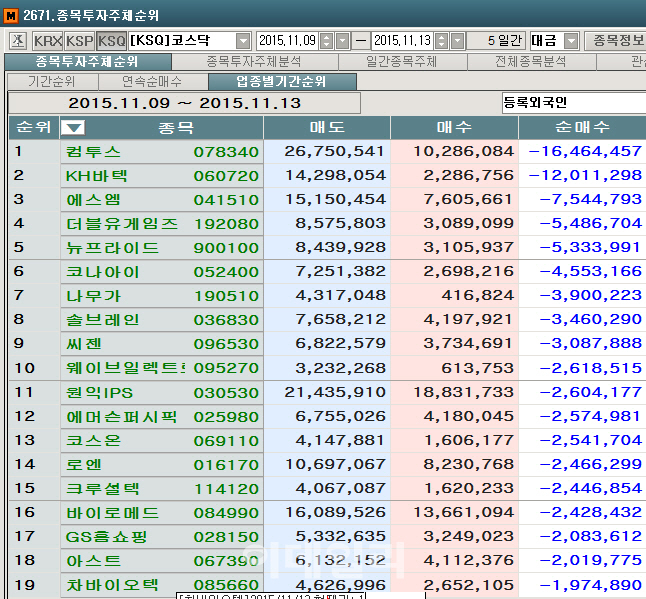The image size is (646, 599).
Task: Switch to 전체종목분석 tab
Action: [x=531, y=62]
